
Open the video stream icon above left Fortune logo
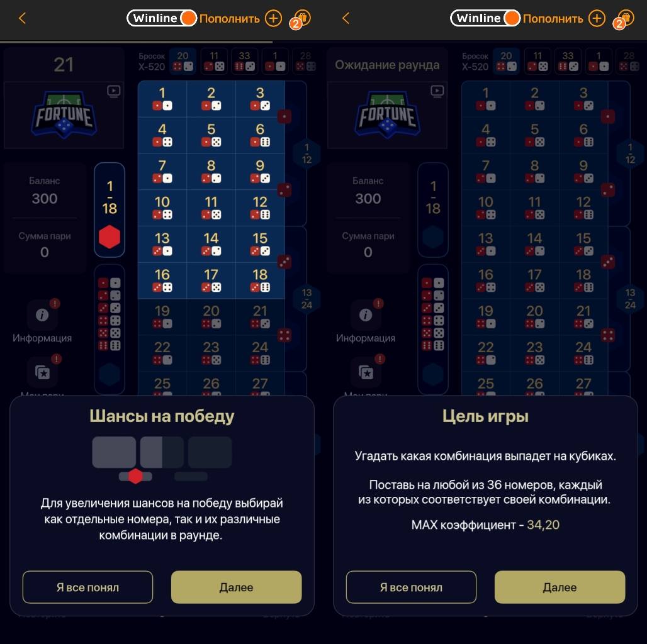pyautogui.click(x=113, y=91)
